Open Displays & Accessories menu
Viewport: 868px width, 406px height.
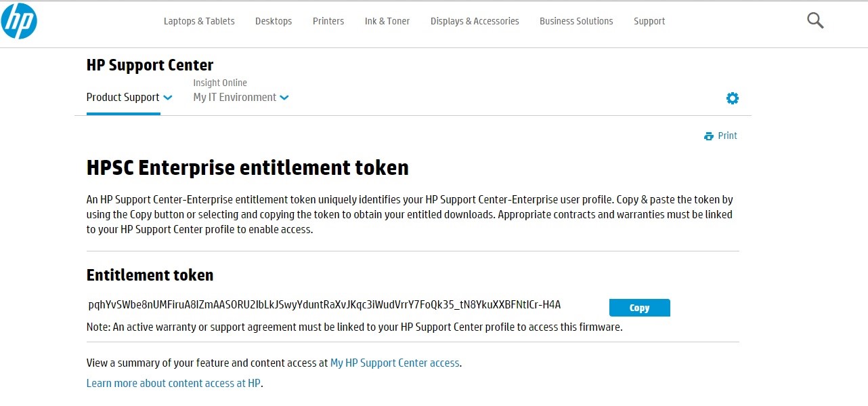pyautogui.click(x=475, y=21)
